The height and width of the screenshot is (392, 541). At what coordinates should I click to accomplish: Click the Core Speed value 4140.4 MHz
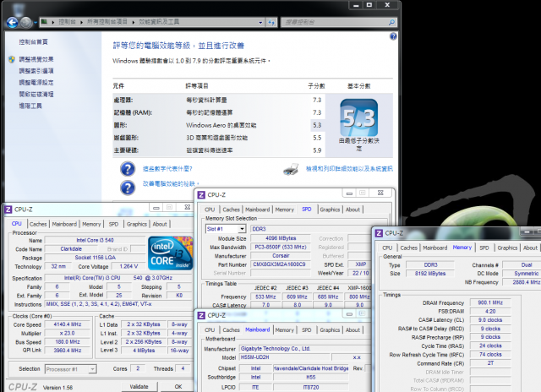pos(68,324)
